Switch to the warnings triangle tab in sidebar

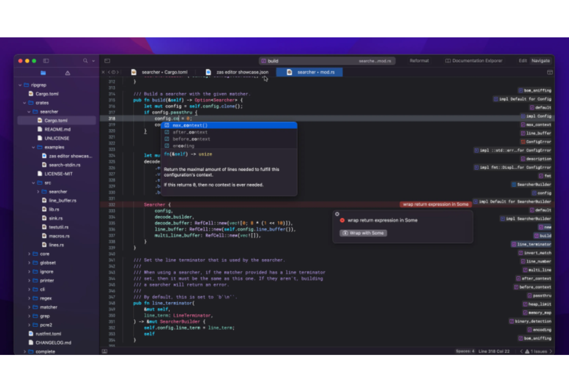67,73
